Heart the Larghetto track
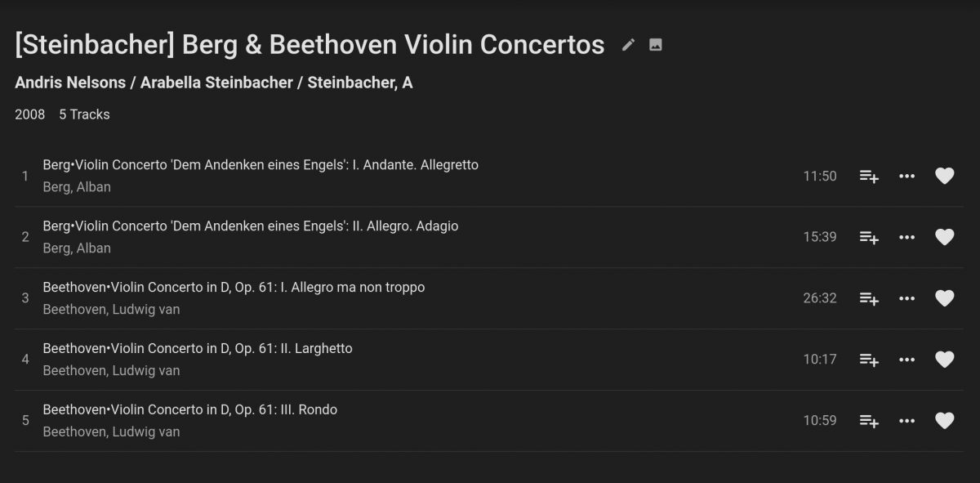The width and height of the screenshot is (980, 483). [x=944, y=360]
